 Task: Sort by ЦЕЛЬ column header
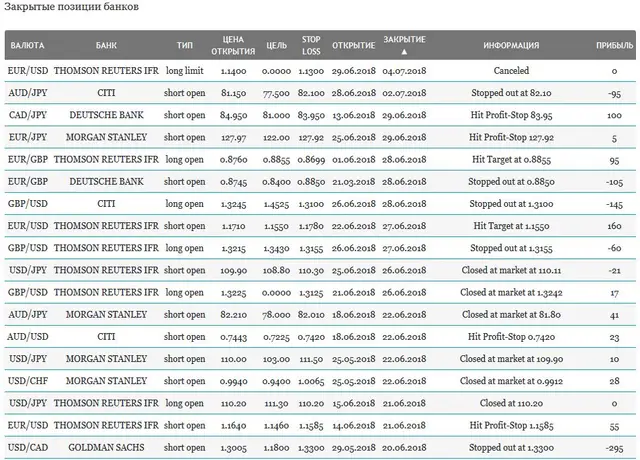276,45
